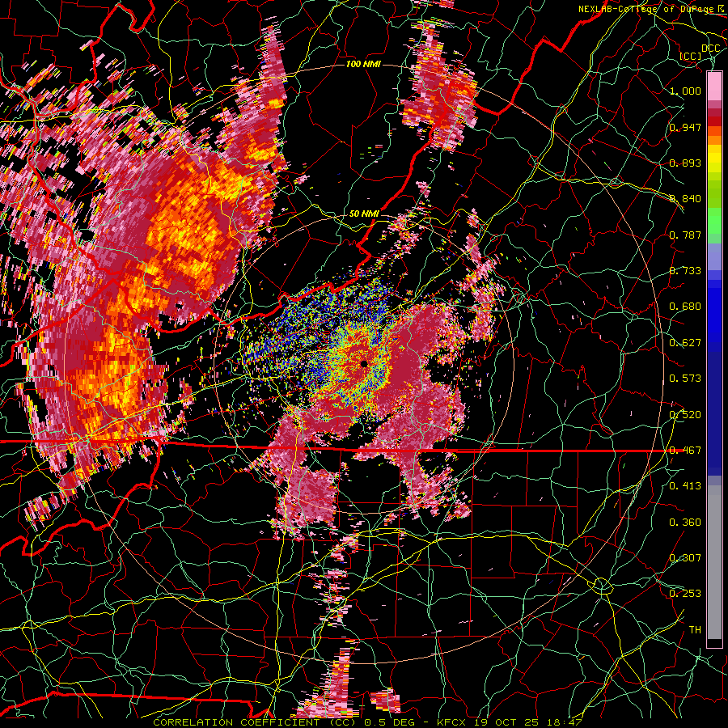Image resolution: width=728 pixels, height=728 pixels.
Task: Click the 19 OCT 25 date text
Action: tap(507, 722)
